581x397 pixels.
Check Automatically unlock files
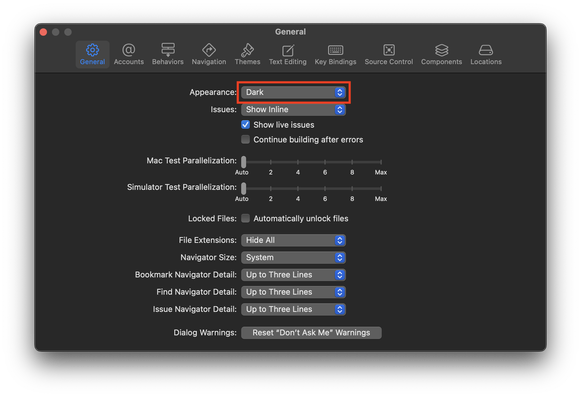245,218
